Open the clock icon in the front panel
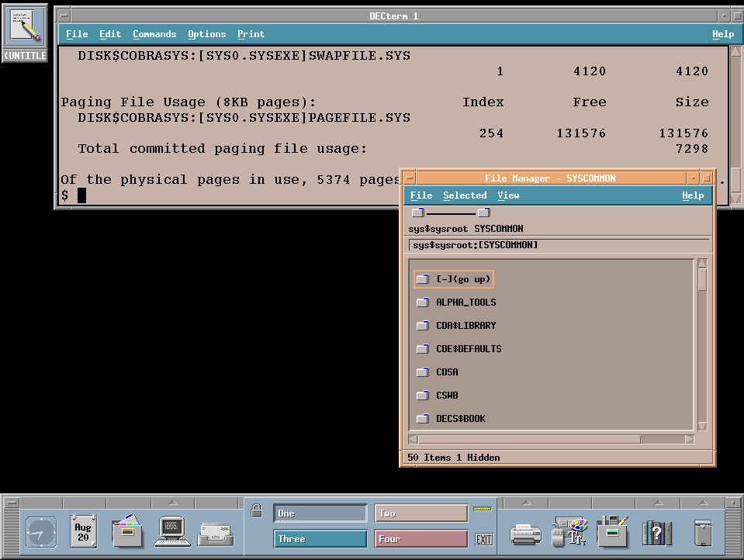The width and height of the screenshot is (744, 560). (x=41, y=533)
